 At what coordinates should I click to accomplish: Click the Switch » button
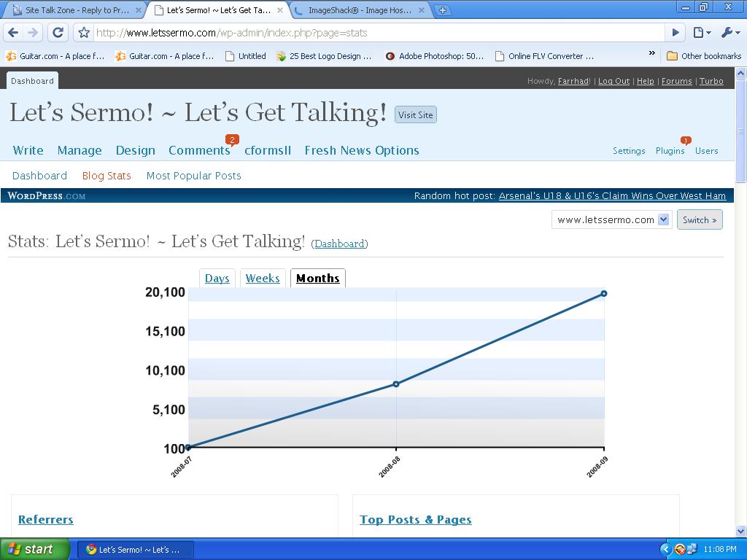[700, 219]
